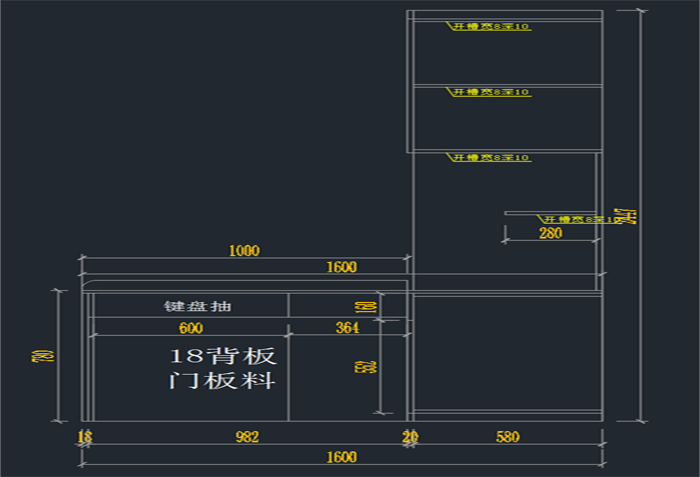Select the 280 shelf dimension text
Screen dimensions: 700x477
(x=550, y=233)
